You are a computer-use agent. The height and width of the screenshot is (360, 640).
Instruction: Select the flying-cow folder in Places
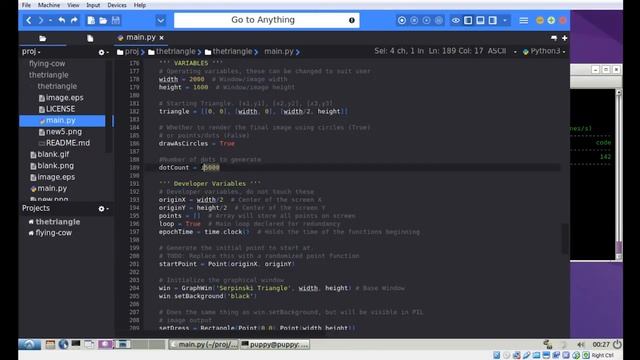click(x=47, y=64)
